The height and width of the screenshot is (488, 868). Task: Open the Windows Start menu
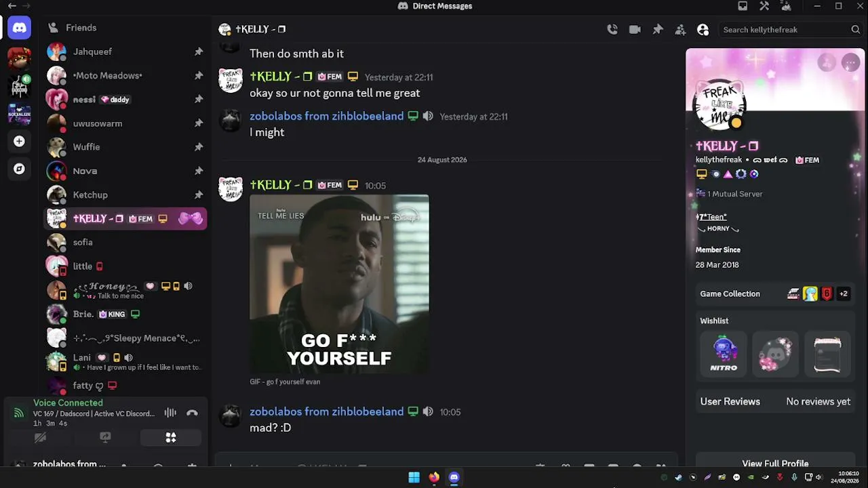tap(414, 477)
